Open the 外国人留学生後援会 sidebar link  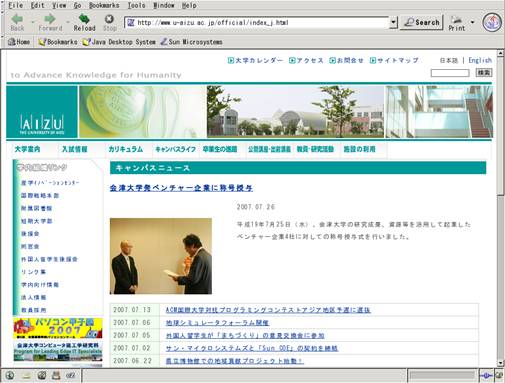(x=49, y=259)
